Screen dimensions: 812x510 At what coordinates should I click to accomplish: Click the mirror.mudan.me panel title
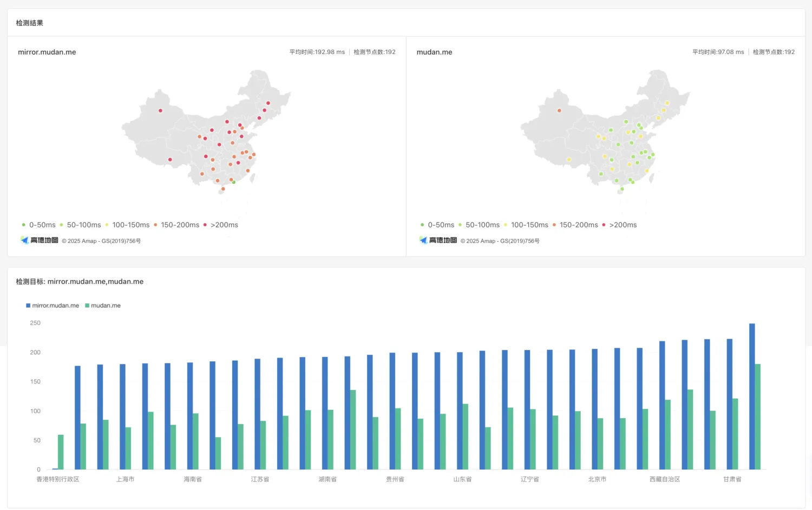[x=47, y=52]
